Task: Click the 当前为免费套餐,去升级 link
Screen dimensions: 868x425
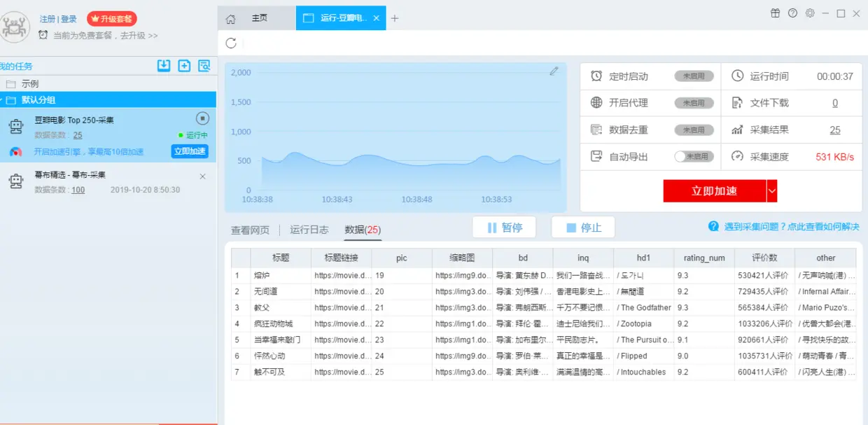Action: tap(106, 35)
